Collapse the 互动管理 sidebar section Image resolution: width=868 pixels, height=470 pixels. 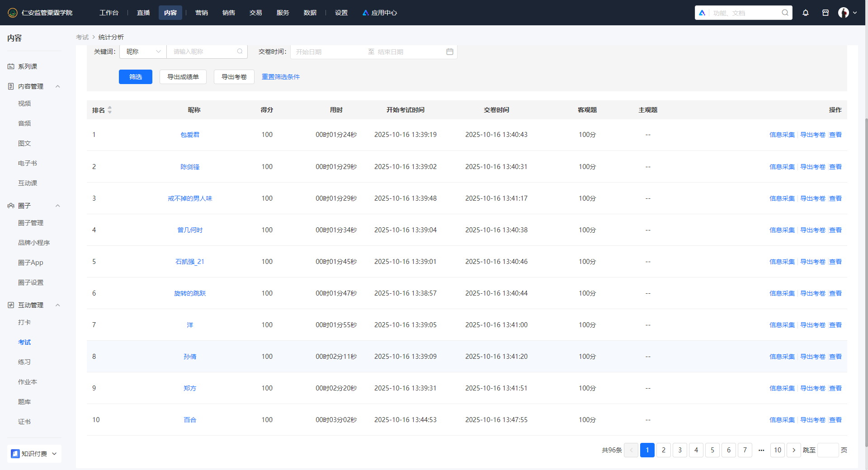tap(57, 305)
